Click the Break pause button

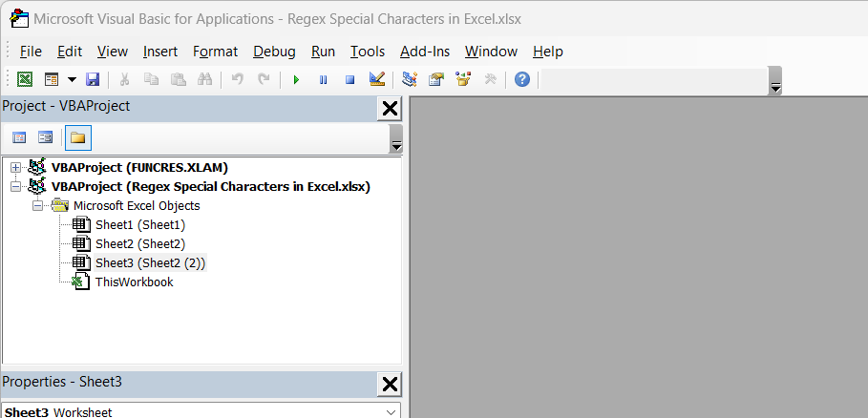coord(324,79)
